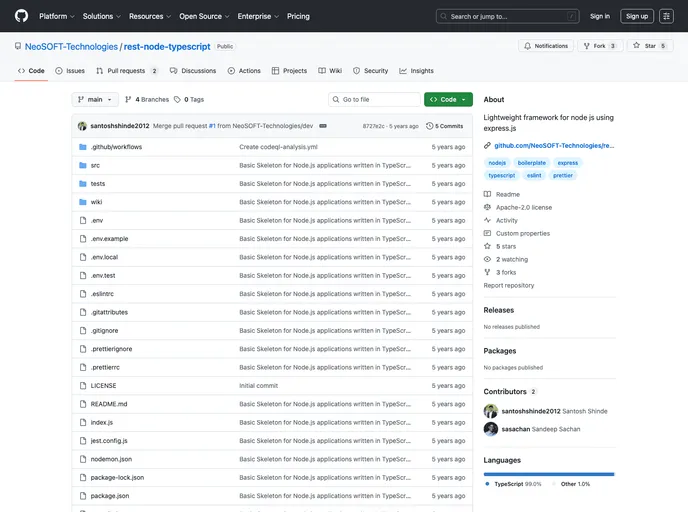This screenshot has height=512, width=688.
Task: Open the Copilot icon in header
Action: click(x=666, y=16)
